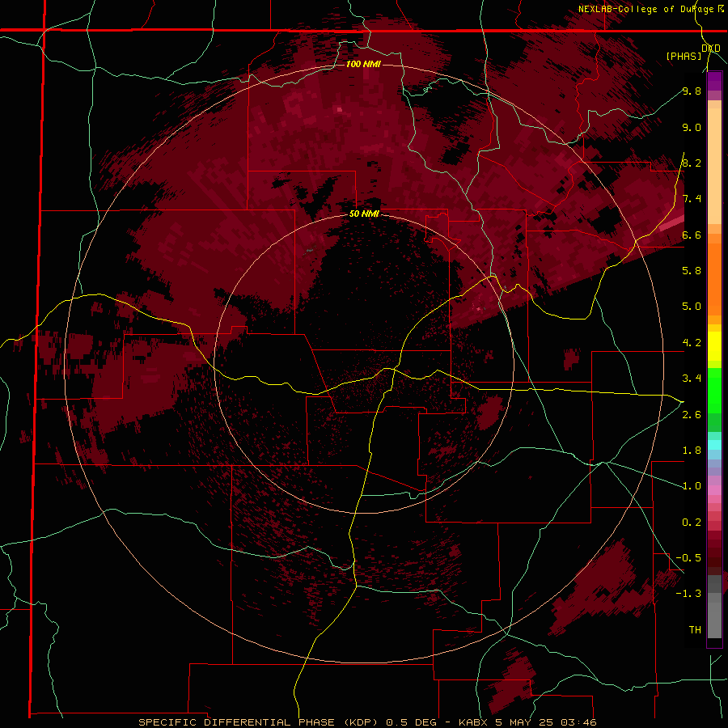728x728 pixels.
Task: Click the 0.5 DEG elevation label in footer
Action: [412, 722]
